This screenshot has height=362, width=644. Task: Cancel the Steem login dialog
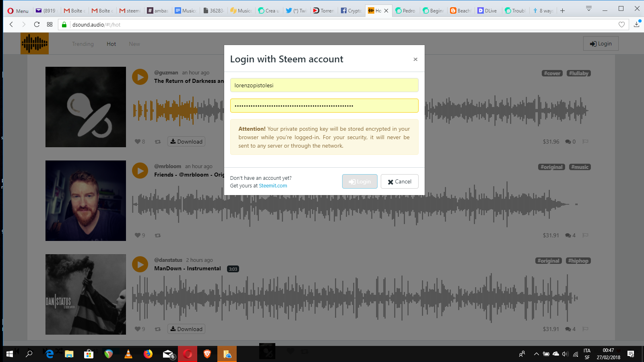[x=399, y=181]
